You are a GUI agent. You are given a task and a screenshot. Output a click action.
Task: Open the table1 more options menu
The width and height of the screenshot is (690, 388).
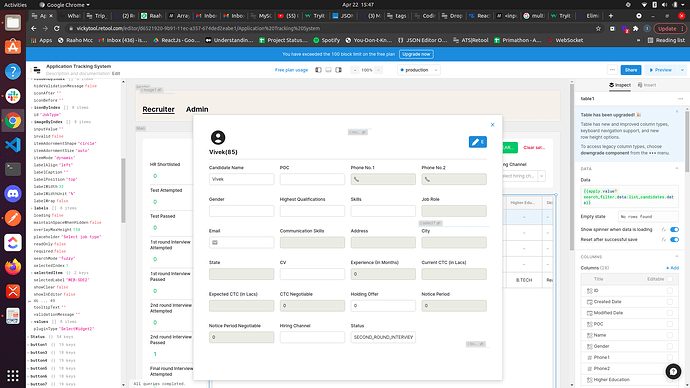point(680,99)
